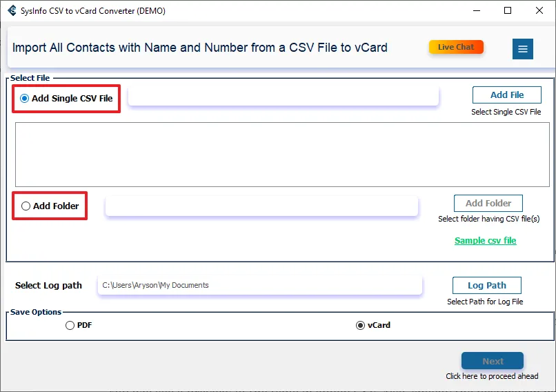Click the folder path input field
Viewport: 556px width, 392px height.
point(261,206)
